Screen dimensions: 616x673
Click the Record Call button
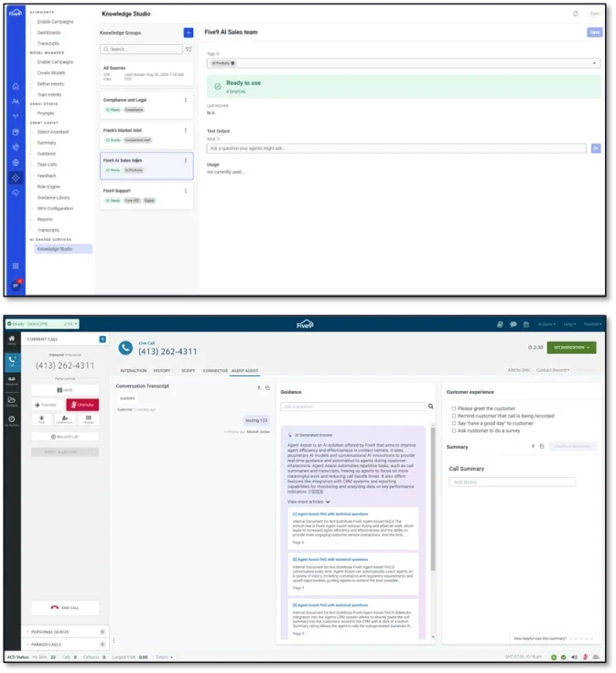click(66, 437)
